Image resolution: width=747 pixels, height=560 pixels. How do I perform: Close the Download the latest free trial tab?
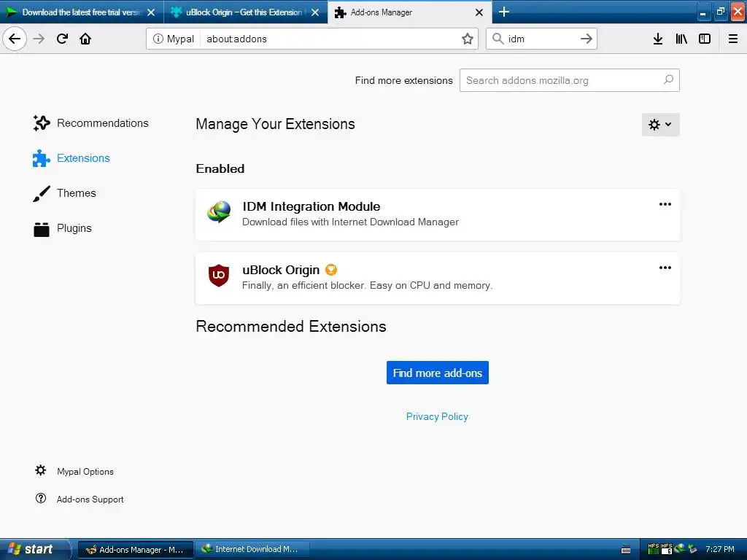151,12
